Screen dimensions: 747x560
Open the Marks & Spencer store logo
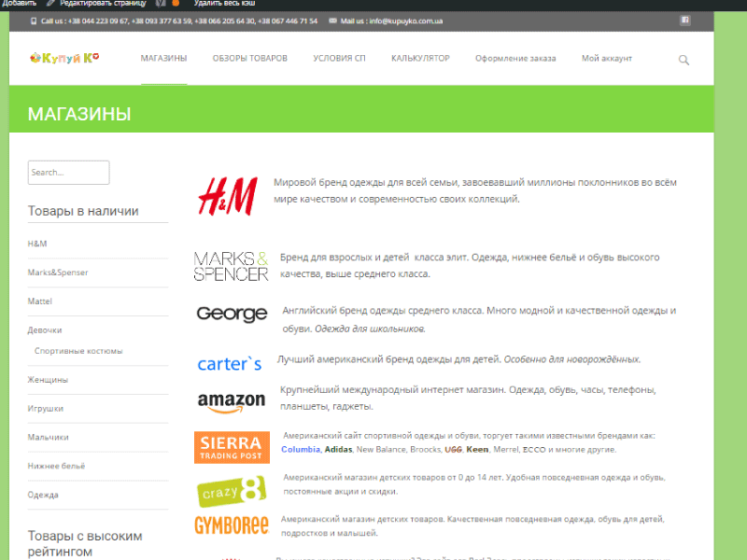click(231, 266)
